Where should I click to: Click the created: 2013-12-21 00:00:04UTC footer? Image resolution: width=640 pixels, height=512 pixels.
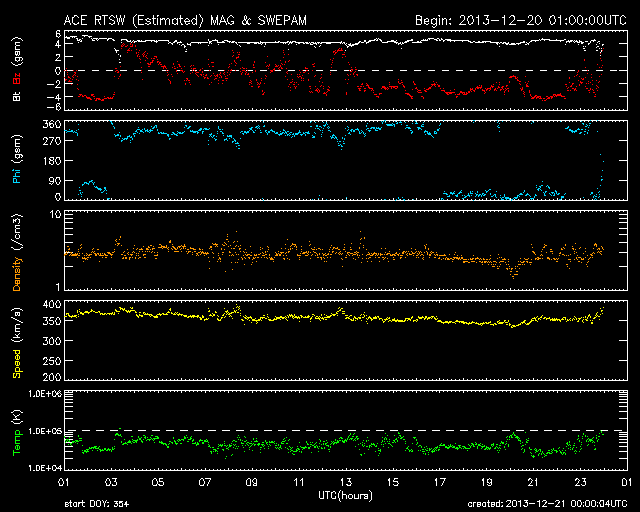tap(547, 504)
